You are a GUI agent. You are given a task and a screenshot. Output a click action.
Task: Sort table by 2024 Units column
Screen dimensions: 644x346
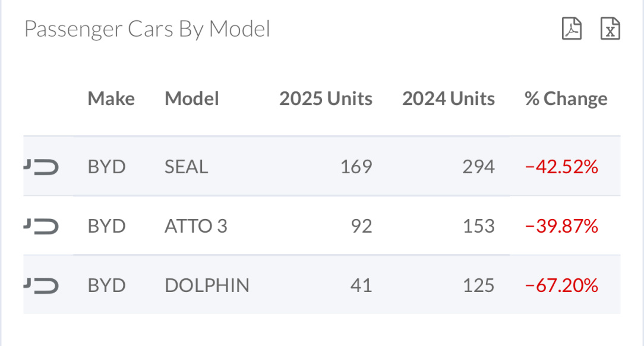tap(448, 99)
